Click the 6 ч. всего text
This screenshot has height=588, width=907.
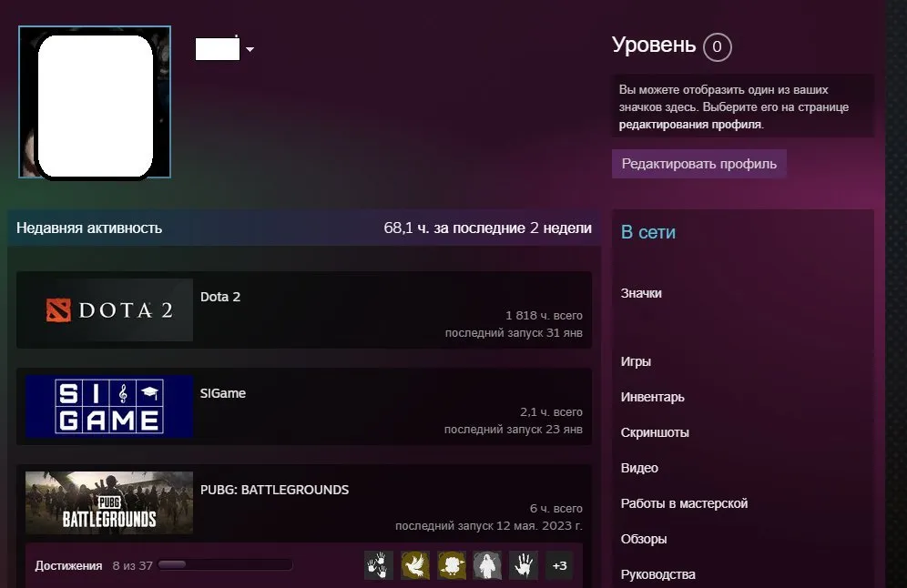(x=555, y=509)
